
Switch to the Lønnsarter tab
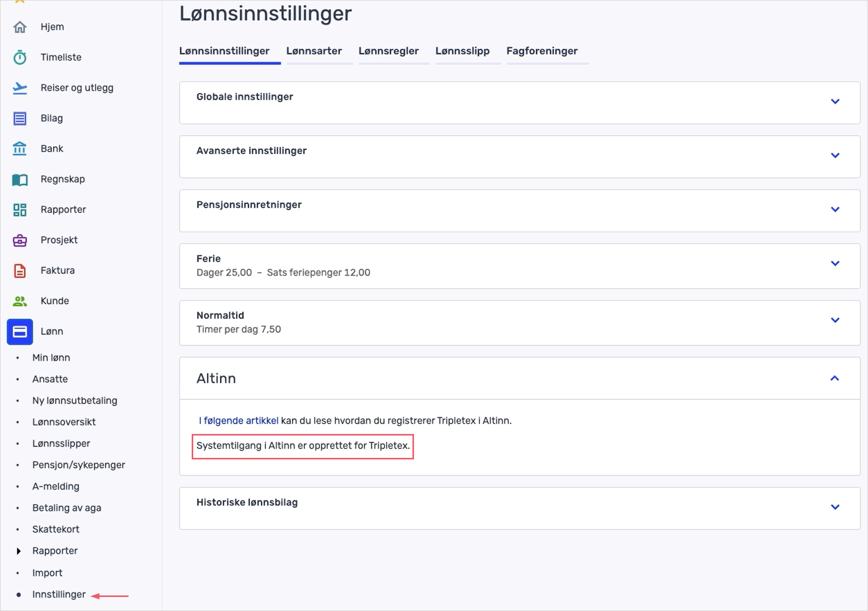tap(314, 51)
